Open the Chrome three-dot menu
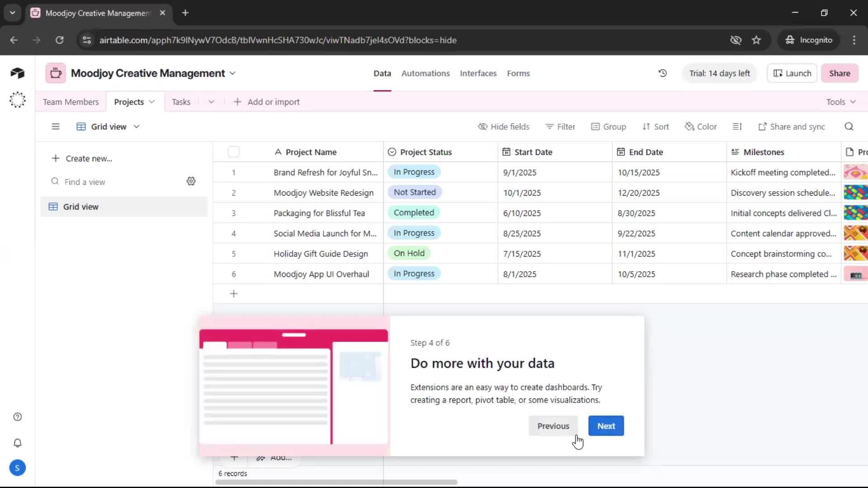 click(x=854, y=40)
